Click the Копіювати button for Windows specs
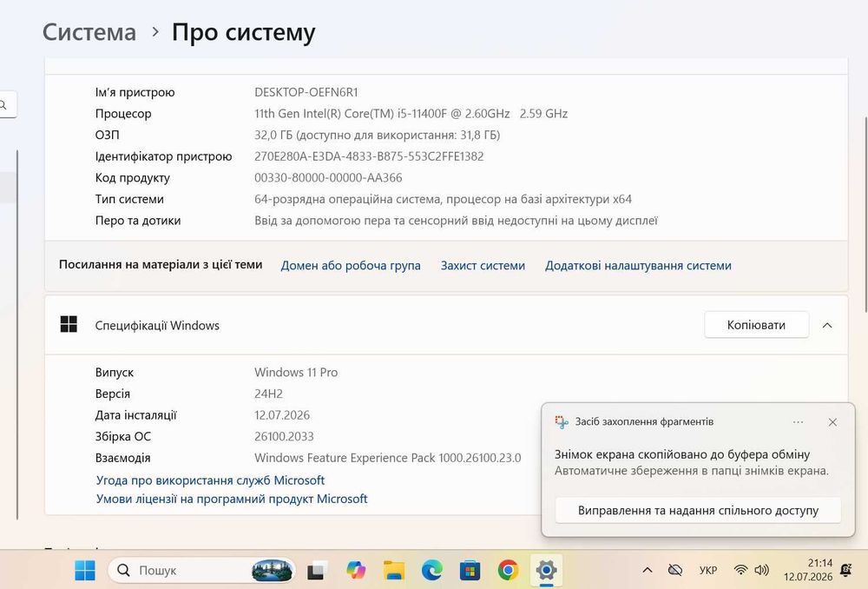868x589 pixels. (756, 325)
